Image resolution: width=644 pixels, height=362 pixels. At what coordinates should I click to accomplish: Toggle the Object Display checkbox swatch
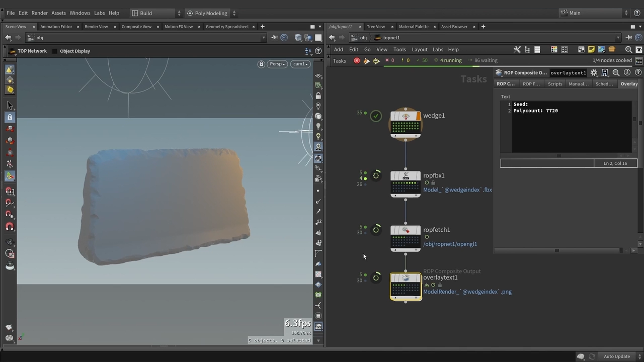55,51
